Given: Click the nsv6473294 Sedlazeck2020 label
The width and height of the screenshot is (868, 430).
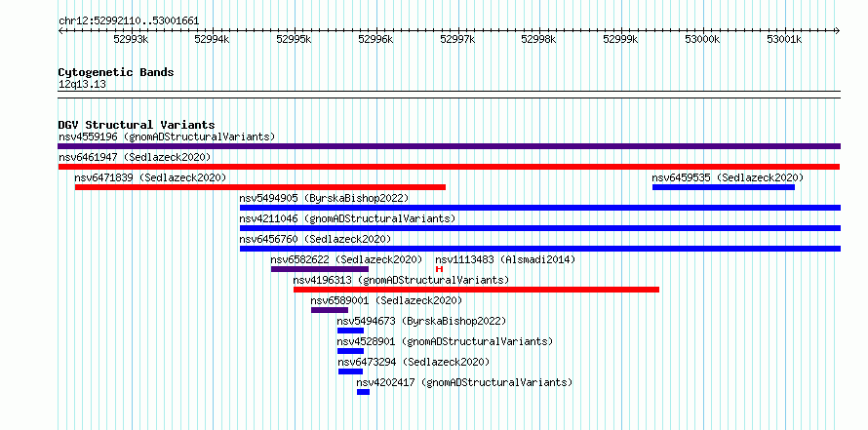Looking at the screenshot, I should [x=414, y=362].
